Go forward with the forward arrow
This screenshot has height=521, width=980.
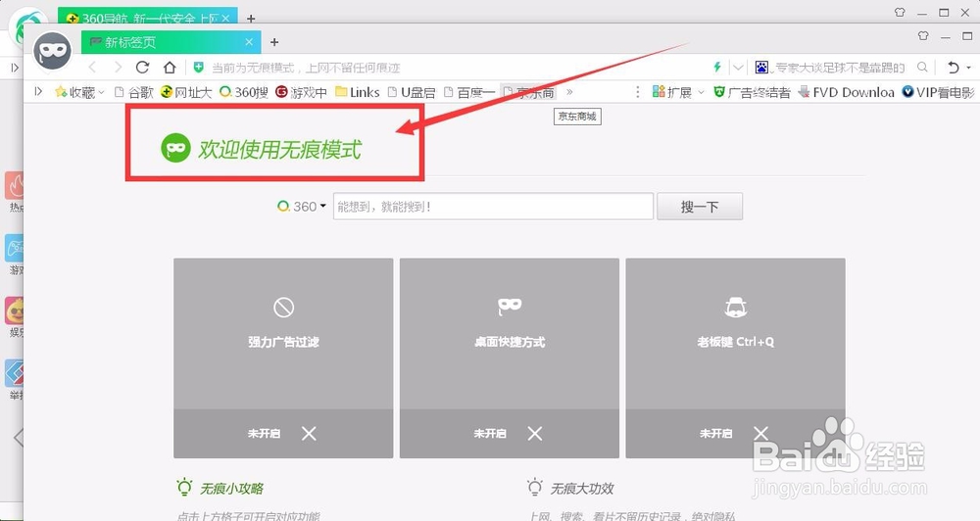coord(118,67)
